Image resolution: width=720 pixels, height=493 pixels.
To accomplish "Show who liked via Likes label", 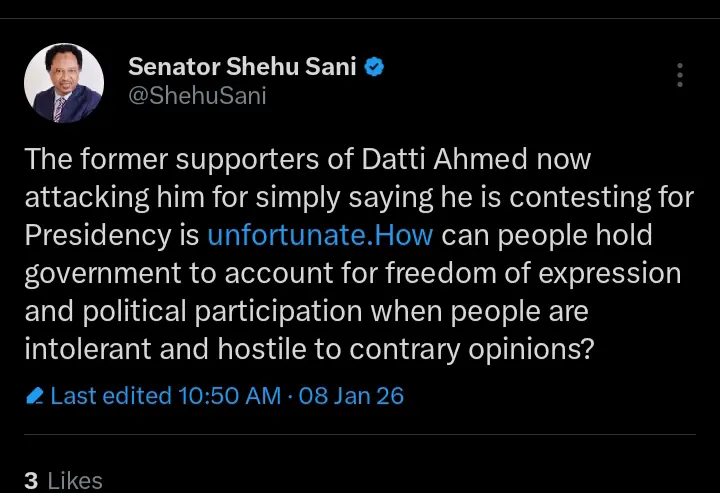I will pyautogui.click(x=75, y=481).
